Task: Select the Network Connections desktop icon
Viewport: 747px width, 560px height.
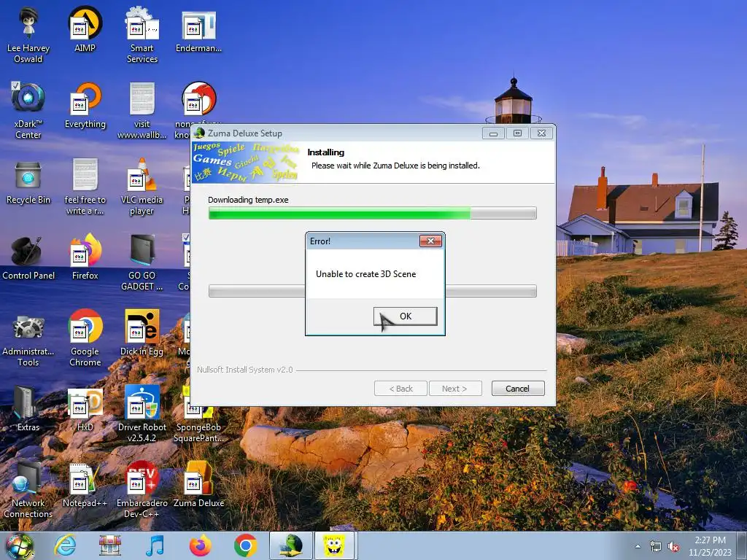Action: pos(28,491)
